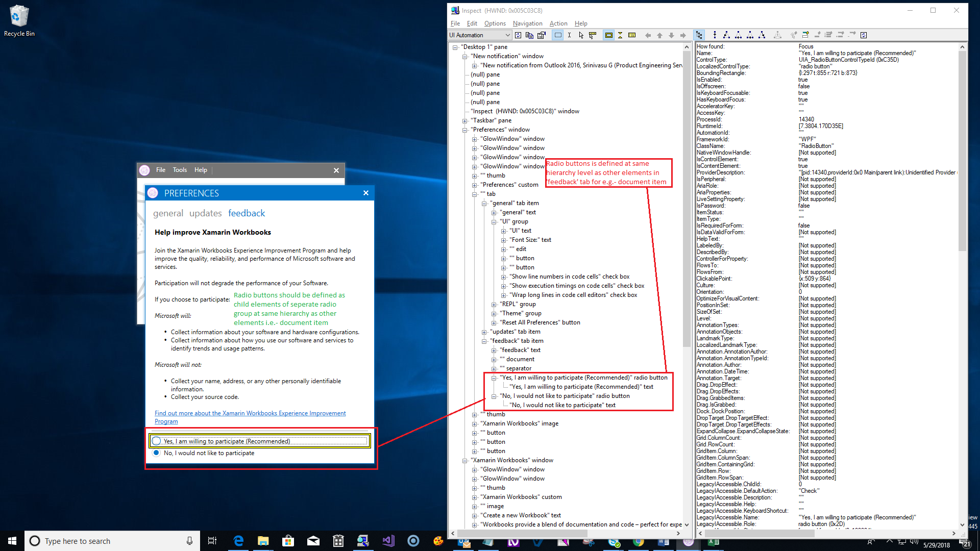This screenshot has height=551, width=980.
Task: Open the Tools menu in Xamarin Workbooks
Action: pyautogui.click(x=180, y=170)
